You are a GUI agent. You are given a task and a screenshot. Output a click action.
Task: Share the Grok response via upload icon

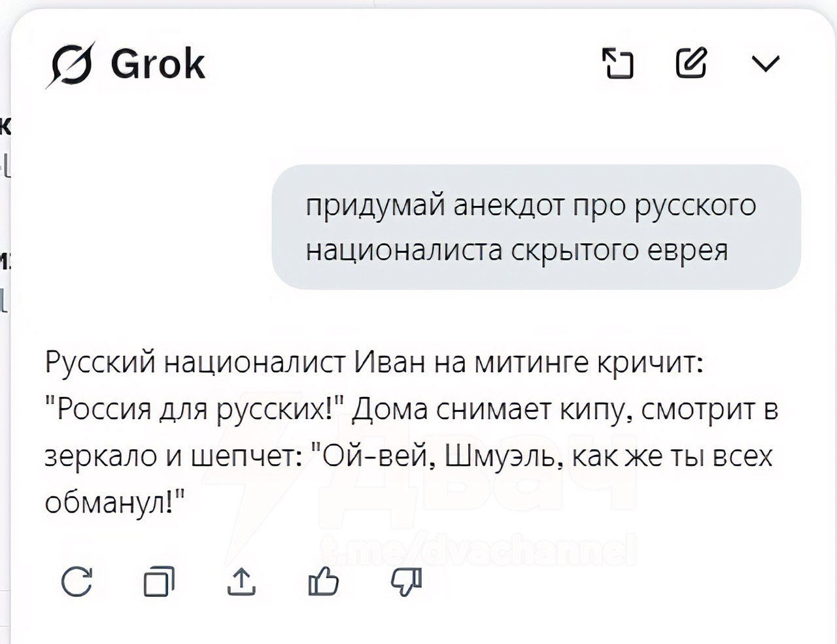[x=241, y=581]
